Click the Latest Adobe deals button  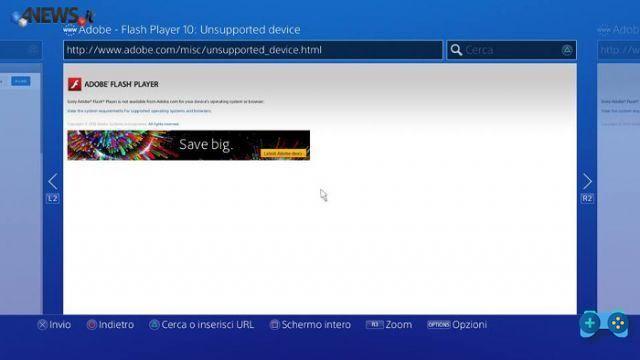(x=283, y=153)
